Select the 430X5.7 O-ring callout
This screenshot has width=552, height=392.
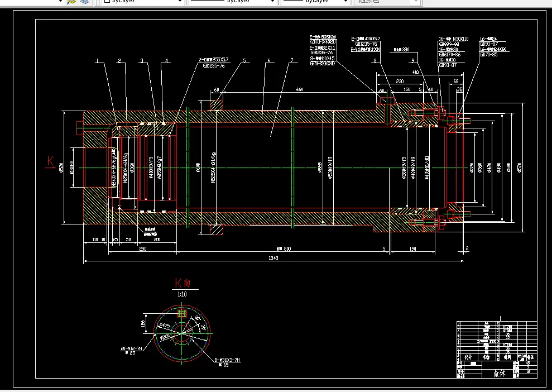[x=366, y=39]
